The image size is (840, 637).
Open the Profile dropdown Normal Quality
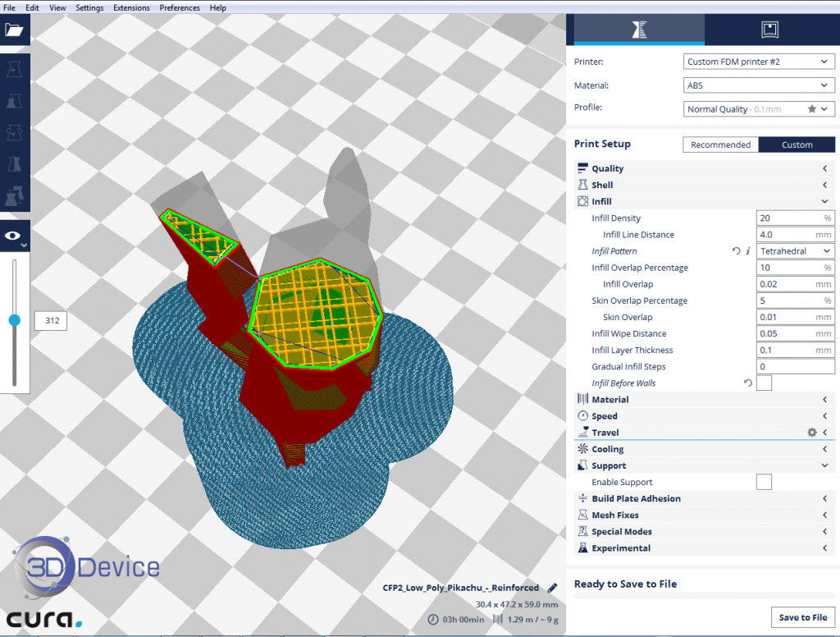click(759, 109)
